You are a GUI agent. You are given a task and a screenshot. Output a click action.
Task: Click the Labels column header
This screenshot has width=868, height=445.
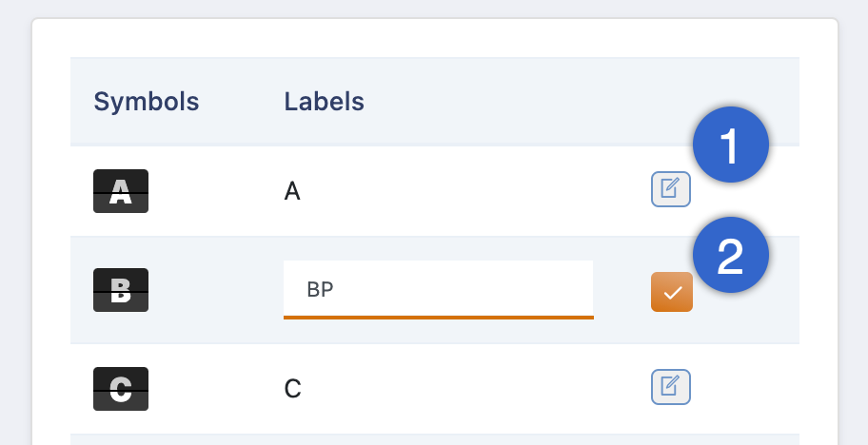tap(325, 102)
